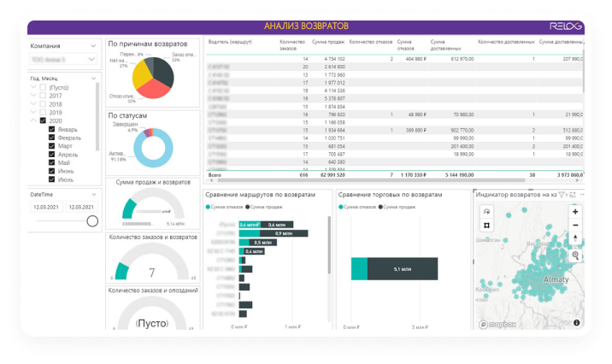
Task: Zoom in on the map
Action: (575, 211)
